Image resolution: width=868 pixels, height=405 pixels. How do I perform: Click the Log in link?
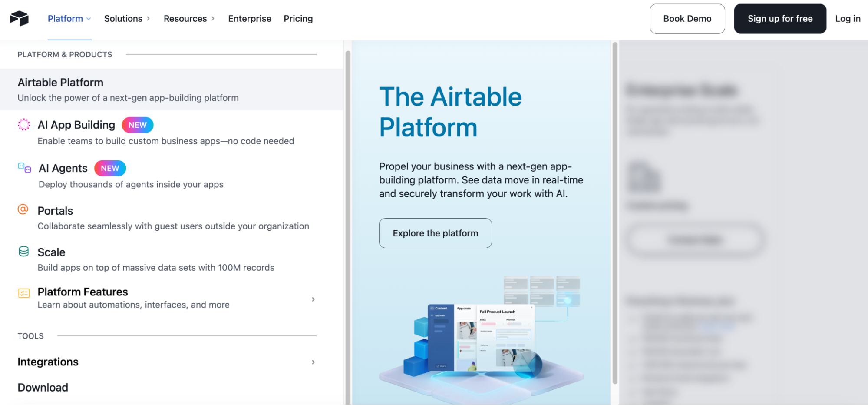[x=847, y=18]
